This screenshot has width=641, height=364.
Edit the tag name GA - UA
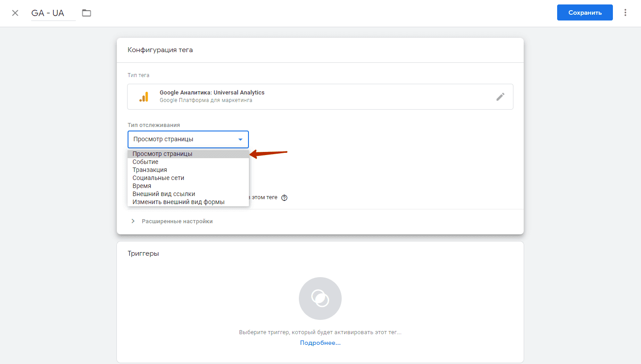[x=53, y=13]
